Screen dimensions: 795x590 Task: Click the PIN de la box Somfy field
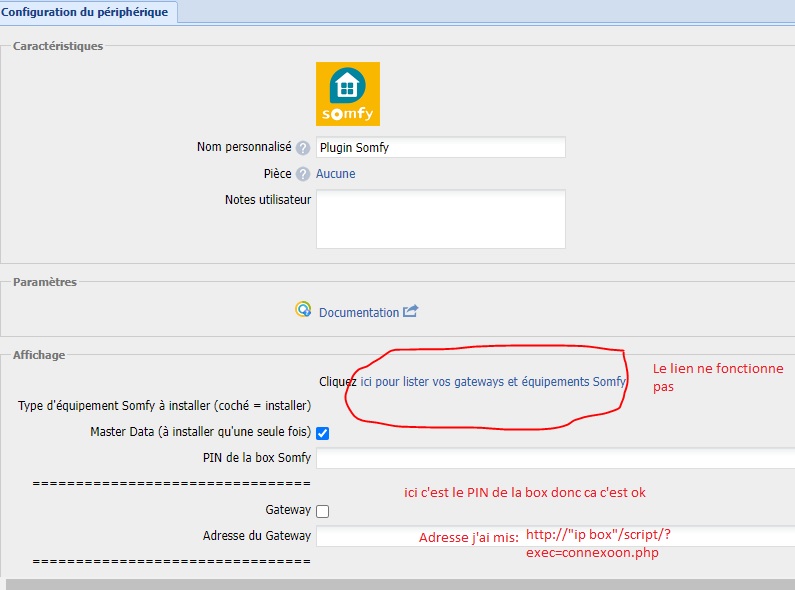555,458
